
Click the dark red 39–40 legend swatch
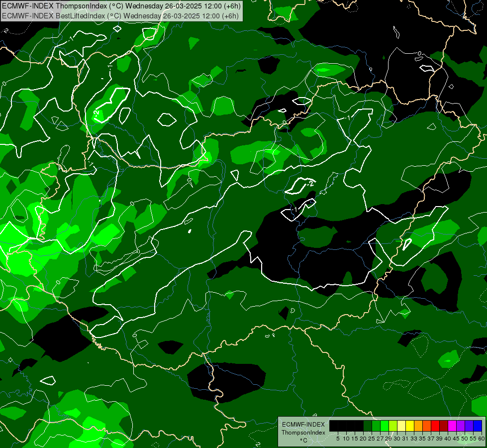click(x=443, y=426)
